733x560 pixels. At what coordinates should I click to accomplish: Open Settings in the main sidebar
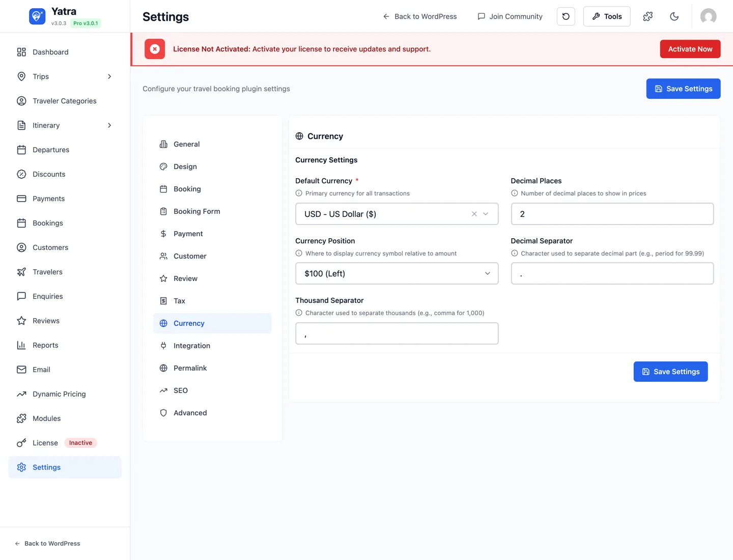(x=65, y=467)
